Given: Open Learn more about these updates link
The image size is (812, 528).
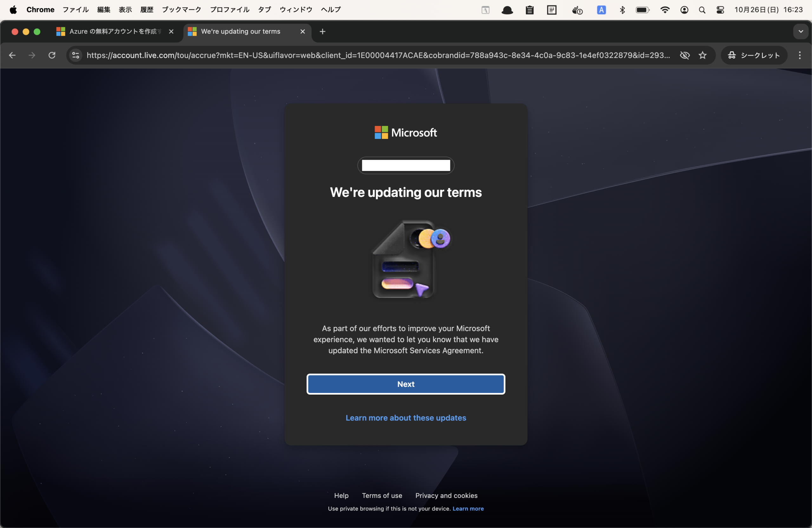Looking at the screenshot, I should pos(406,418).
